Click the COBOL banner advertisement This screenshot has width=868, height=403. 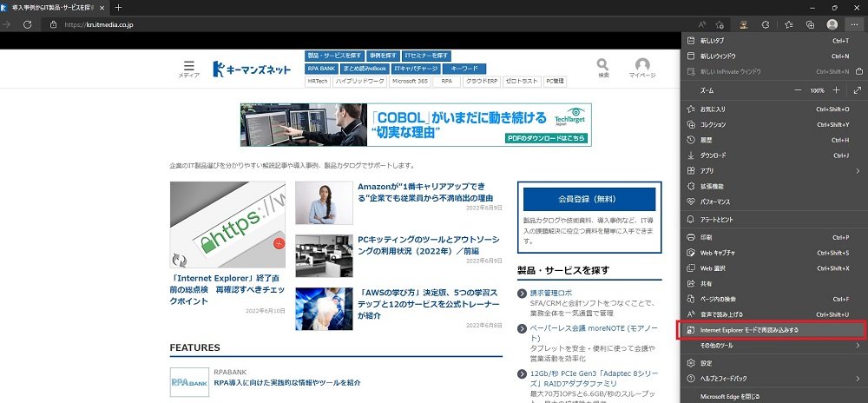tap(416, 124)
